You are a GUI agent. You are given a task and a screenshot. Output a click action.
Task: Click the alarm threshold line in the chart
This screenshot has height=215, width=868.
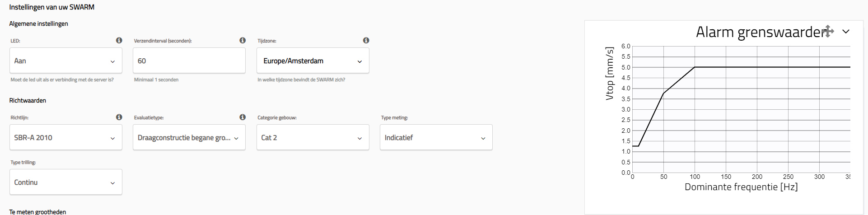(x=768, y=67)
